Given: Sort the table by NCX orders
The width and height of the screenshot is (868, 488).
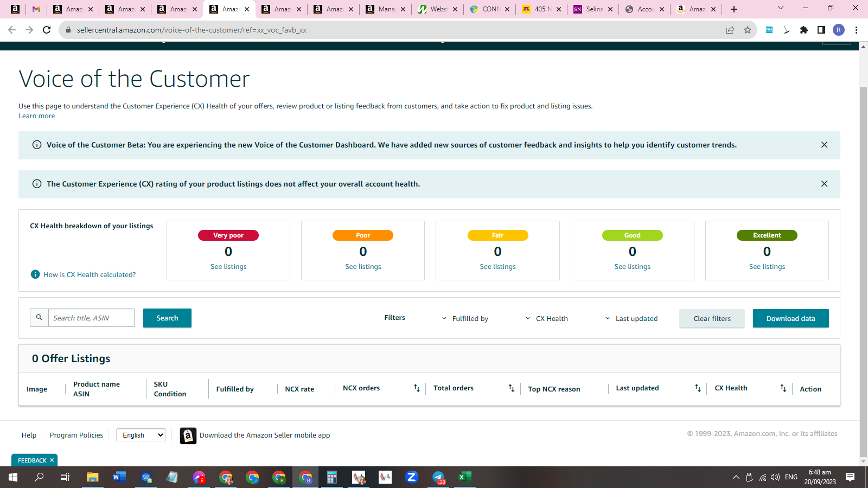Looking at the screenshot, I should click(417, 388).
